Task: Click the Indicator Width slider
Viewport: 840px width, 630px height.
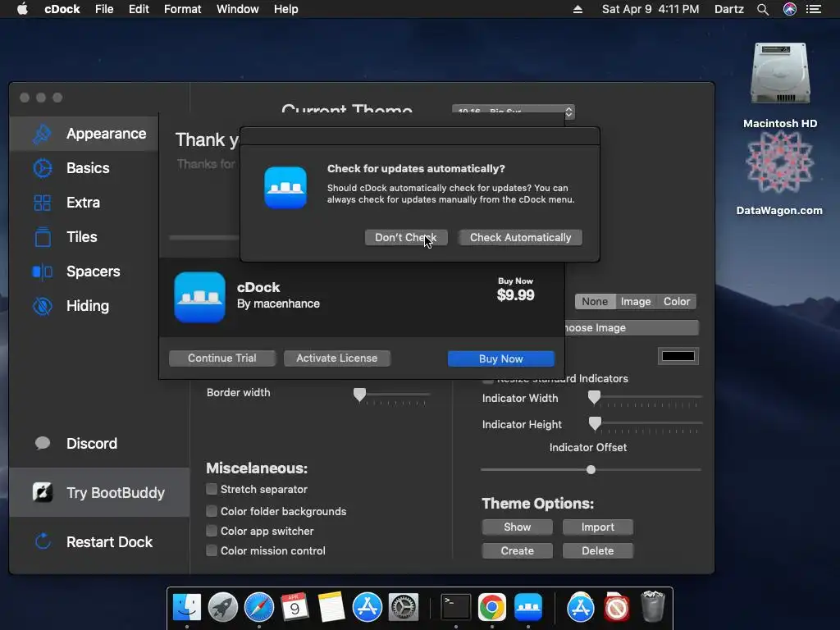Action: [x=645, y=397]
